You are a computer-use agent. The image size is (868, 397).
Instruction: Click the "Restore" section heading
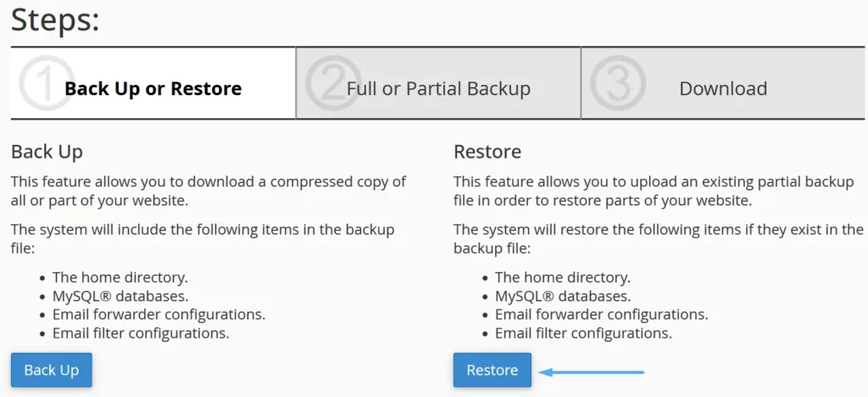tap(487, 152)
